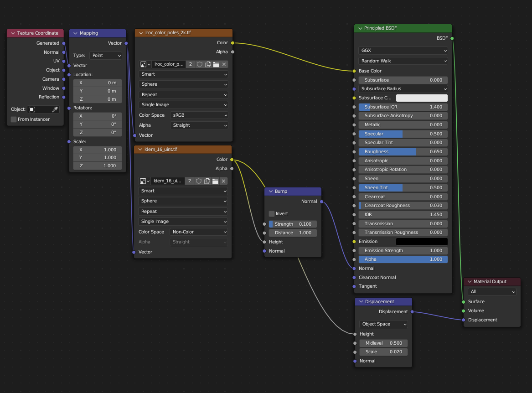Toggle Invert checkbox in Bump node
Image resolution: width=532 pixels, height=393 pixels.
point(271,213)
